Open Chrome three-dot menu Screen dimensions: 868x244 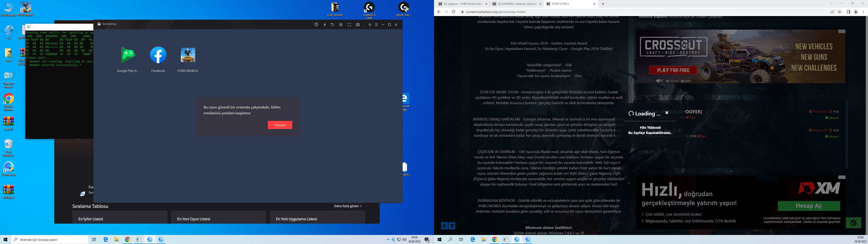click(x=863, y=12)
